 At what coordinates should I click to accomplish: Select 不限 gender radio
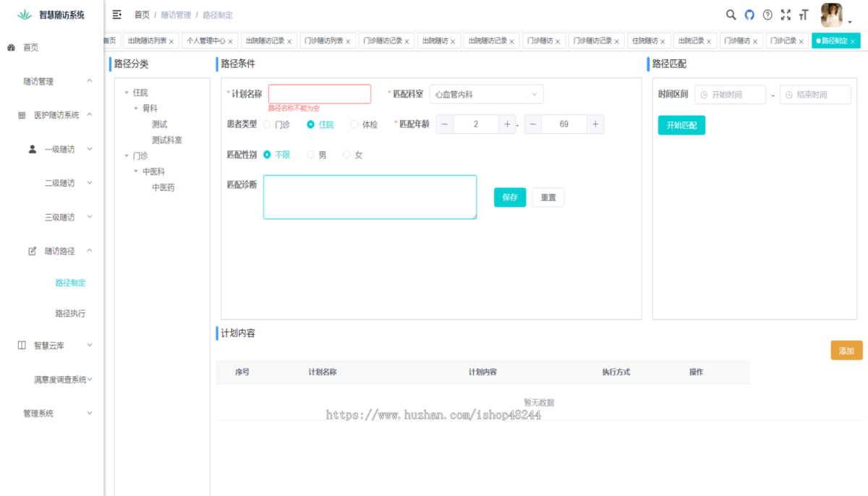[x=267, y=155]
